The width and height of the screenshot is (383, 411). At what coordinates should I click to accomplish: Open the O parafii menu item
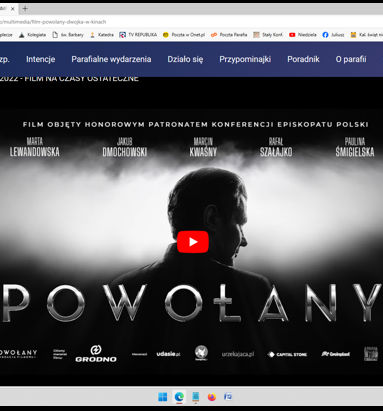click(351, 59)
